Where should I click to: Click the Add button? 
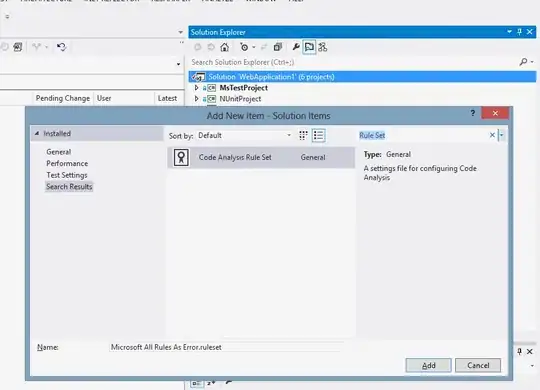(428, 366)
